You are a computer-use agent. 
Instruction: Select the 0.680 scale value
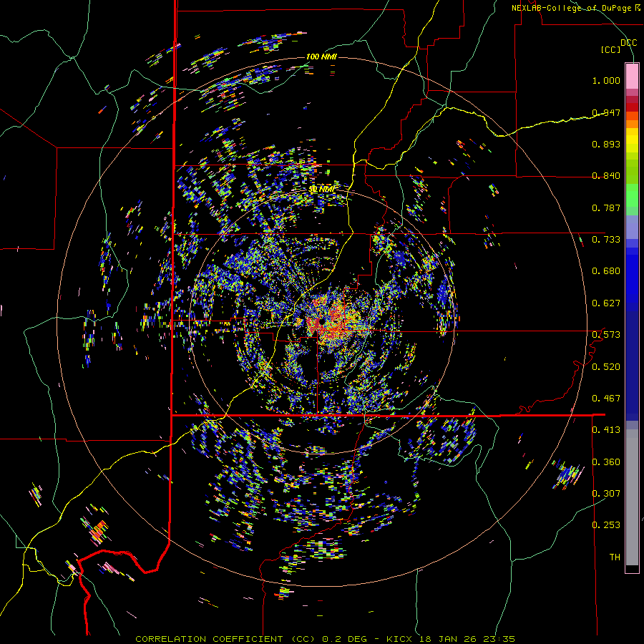coord(606,271)
